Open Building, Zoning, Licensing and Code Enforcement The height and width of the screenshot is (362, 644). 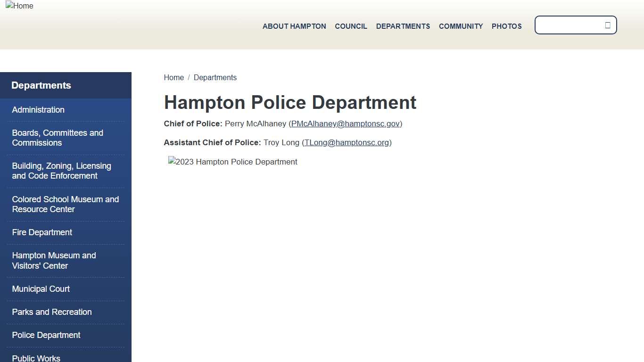pos(62,171)
